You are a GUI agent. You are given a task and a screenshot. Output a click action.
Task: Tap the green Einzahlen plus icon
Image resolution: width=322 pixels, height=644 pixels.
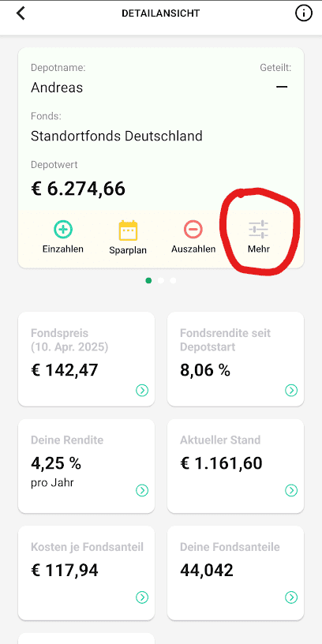[63, 230]
